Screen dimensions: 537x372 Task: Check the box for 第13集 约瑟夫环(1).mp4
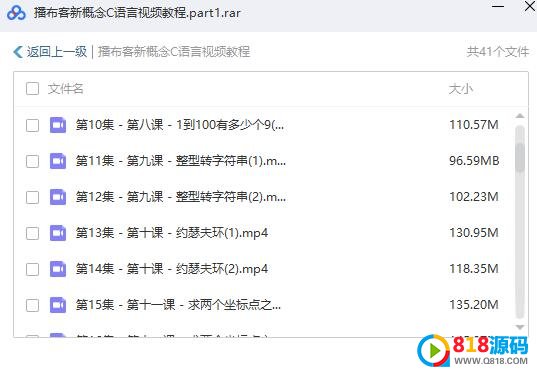pos(33,233)
